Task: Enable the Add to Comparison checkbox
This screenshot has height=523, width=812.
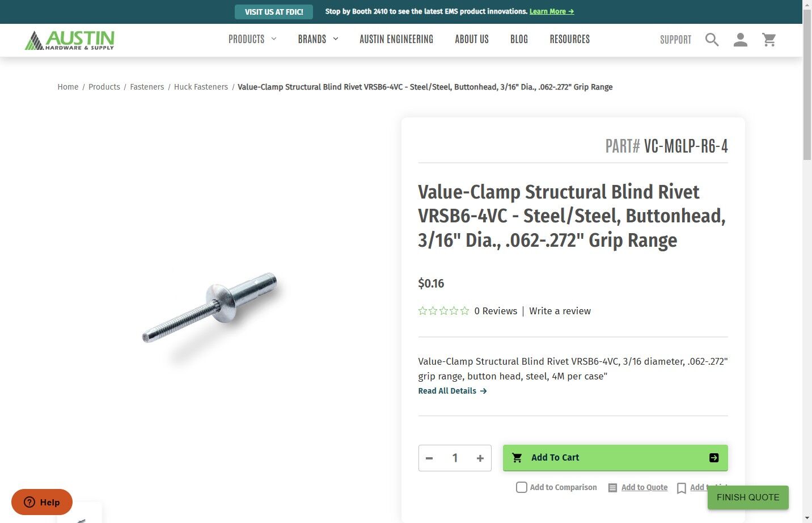Action: [x=522, y=487]
